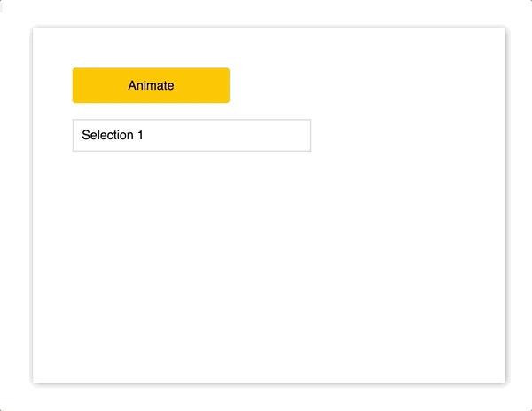Click the middle of the Selection 1 box

click(x=192, y=136)
